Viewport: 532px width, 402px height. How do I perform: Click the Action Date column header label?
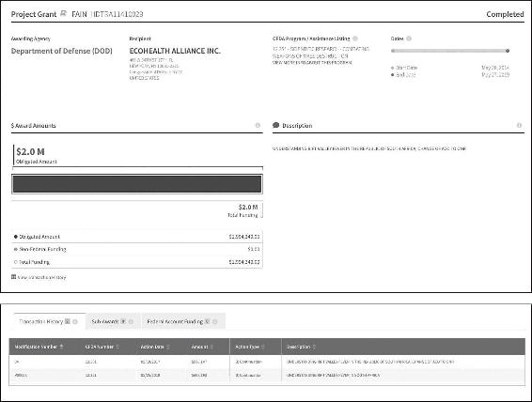pyautogui.click(x=152, y=347)
